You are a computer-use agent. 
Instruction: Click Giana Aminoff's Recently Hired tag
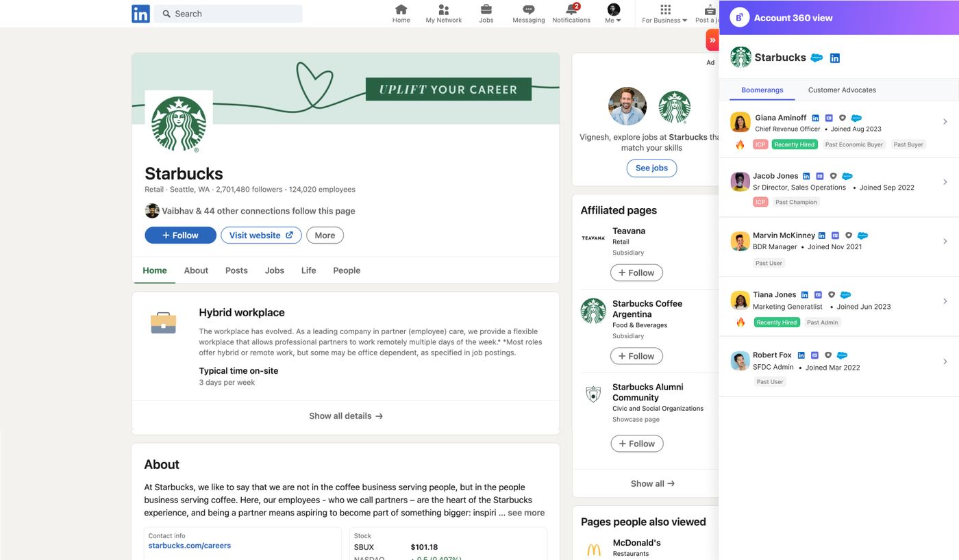coord(795,144)
